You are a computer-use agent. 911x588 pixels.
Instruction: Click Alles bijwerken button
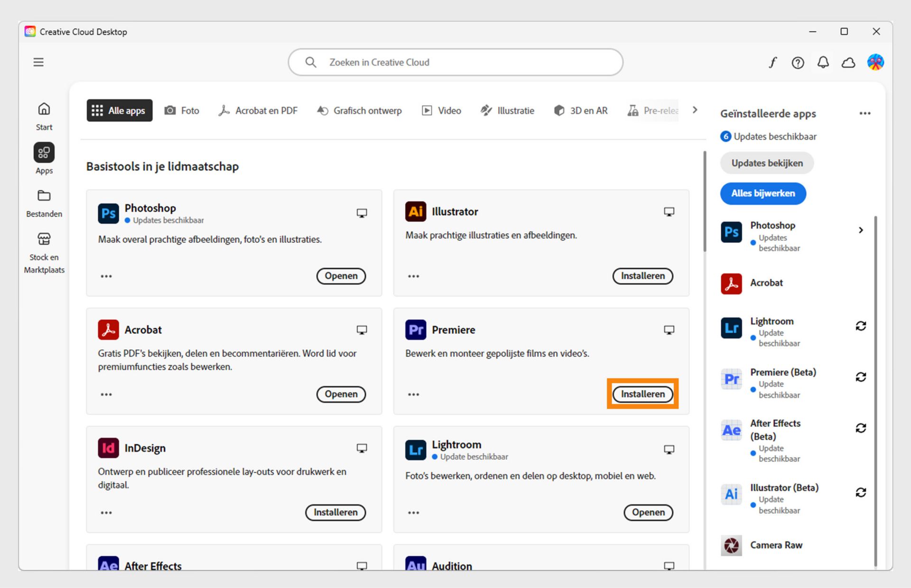[763, 193]
